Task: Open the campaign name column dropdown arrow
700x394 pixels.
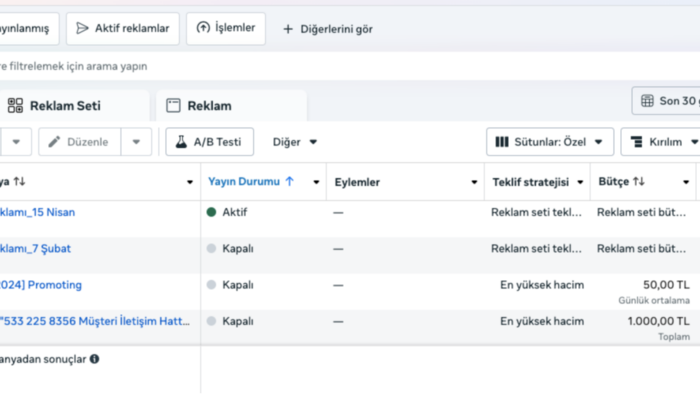Action: coord(190,182)
